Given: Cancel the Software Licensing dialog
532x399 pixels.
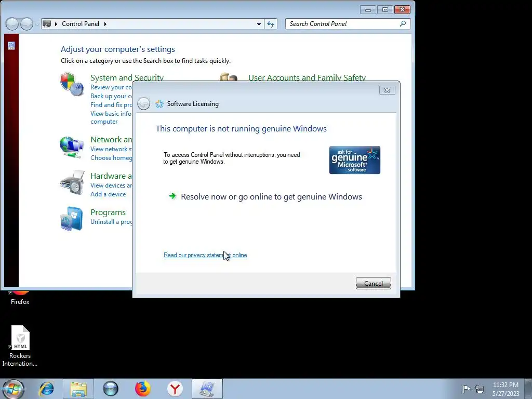Looking at the screenshot, I should (373, 284).
